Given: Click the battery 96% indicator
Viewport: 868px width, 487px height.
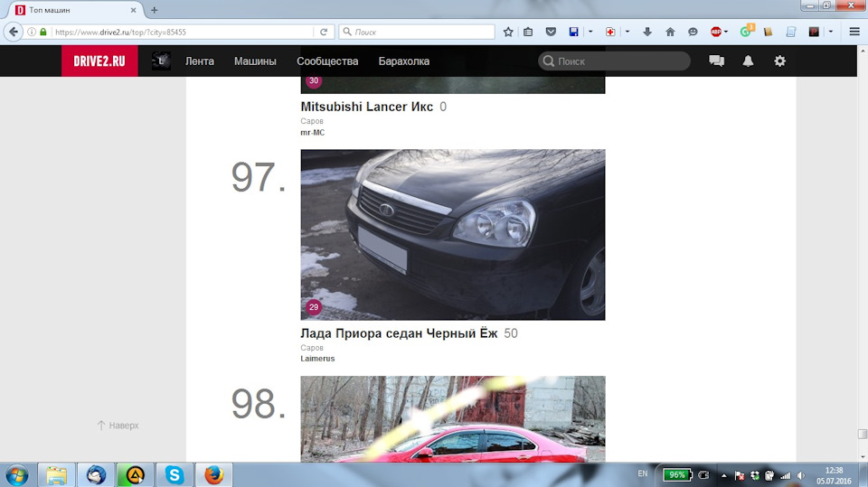Looking at the screenshot, I should point(677,475).
